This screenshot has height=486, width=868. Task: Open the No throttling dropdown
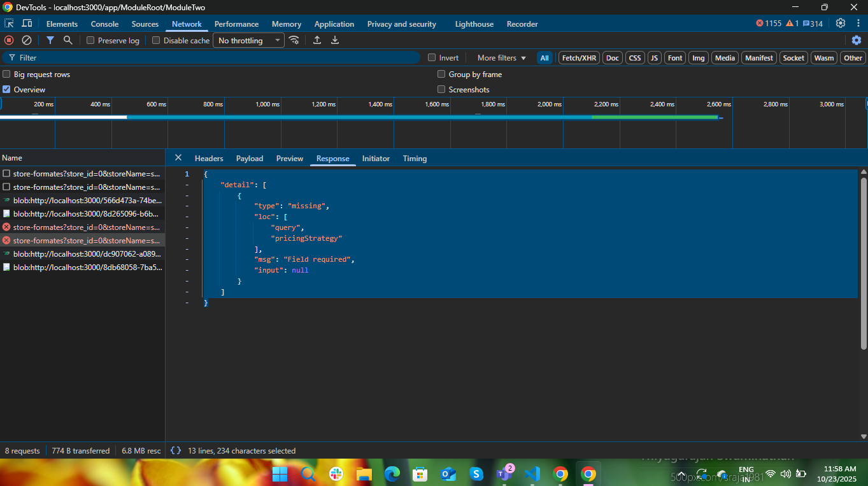point(248,41)
